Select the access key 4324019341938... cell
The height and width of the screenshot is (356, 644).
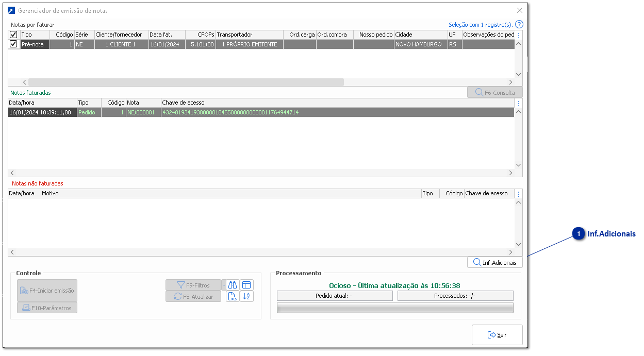click(338, 112)
